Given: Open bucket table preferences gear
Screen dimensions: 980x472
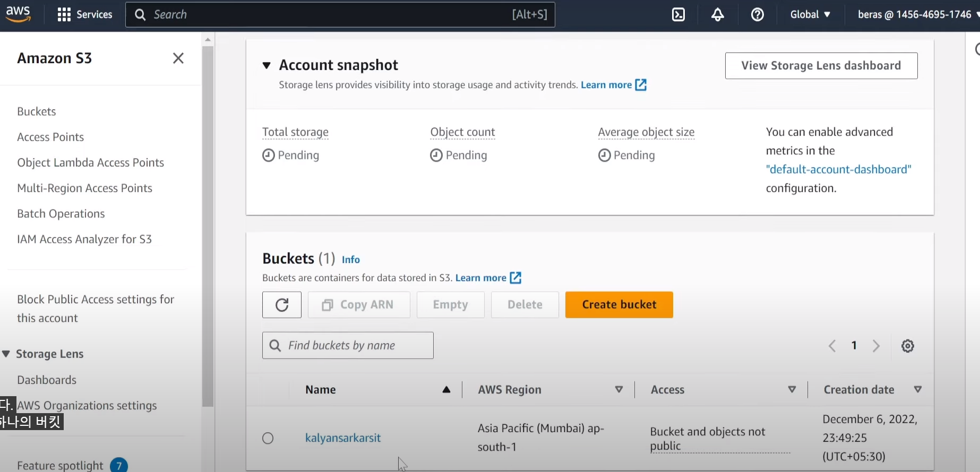Looking at the screenshot, I should (908, 346).
